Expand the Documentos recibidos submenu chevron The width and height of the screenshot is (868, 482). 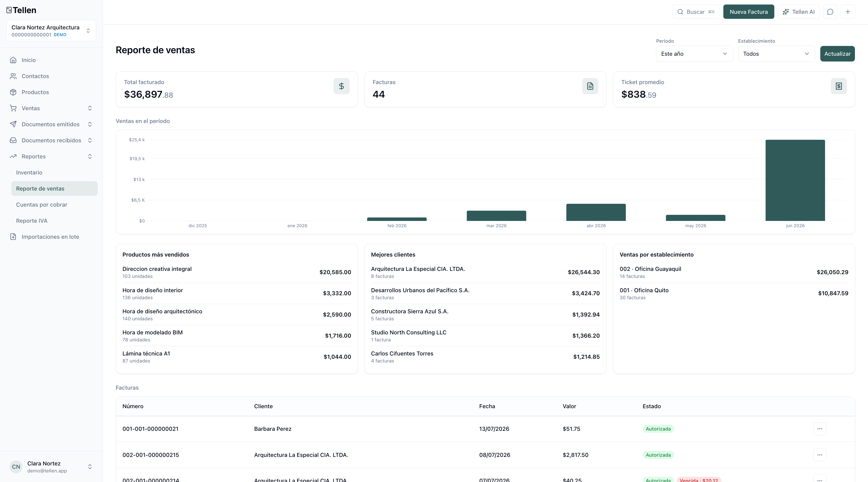[90, 140]
